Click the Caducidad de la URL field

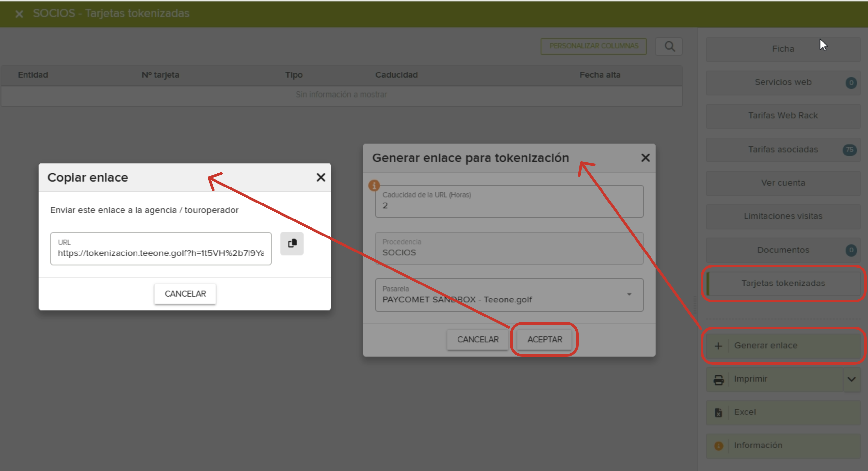click(509, 201)
